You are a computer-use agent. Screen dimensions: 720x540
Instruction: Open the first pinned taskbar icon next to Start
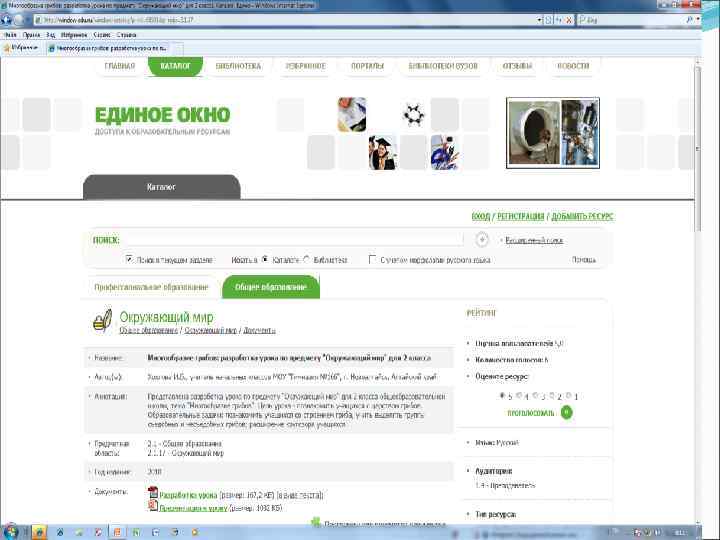pyautogui.click(x=39, y=532)
